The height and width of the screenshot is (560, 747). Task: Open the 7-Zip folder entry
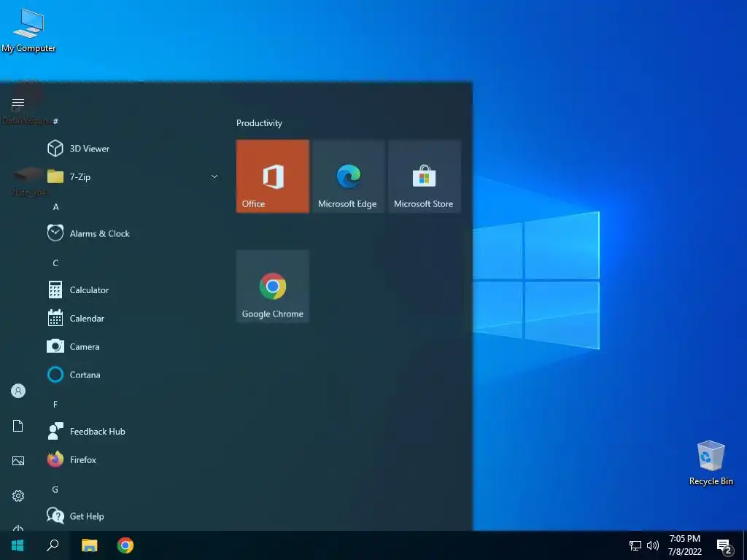click(x=133, y=176)
